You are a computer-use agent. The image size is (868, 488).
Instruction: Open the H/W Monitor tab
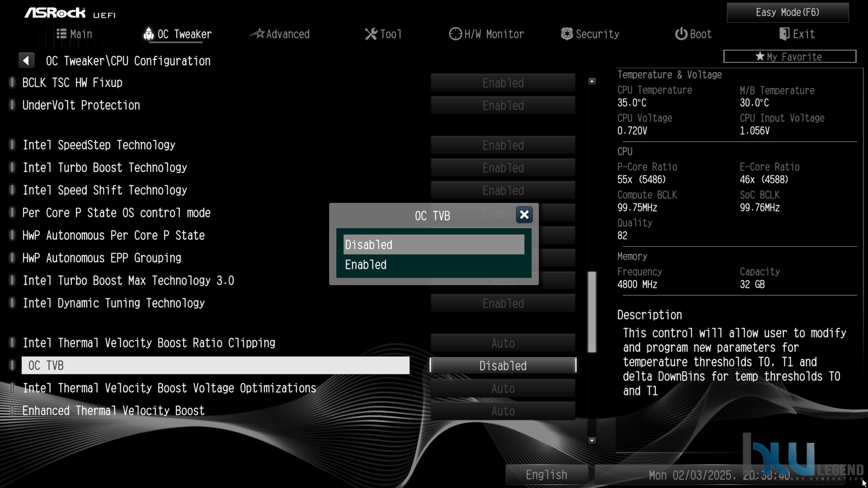486,34
